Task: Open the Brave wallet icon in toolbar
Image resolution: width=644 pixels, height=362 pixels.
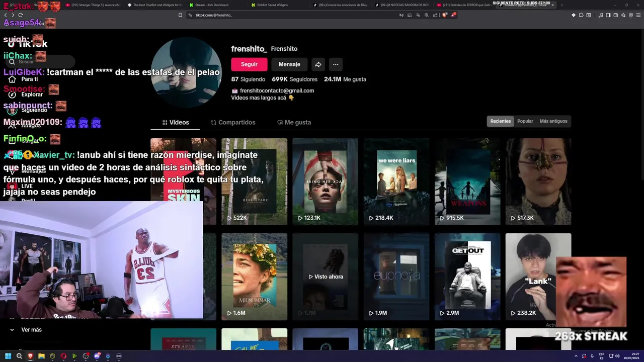Action: (x=615, y=15)
